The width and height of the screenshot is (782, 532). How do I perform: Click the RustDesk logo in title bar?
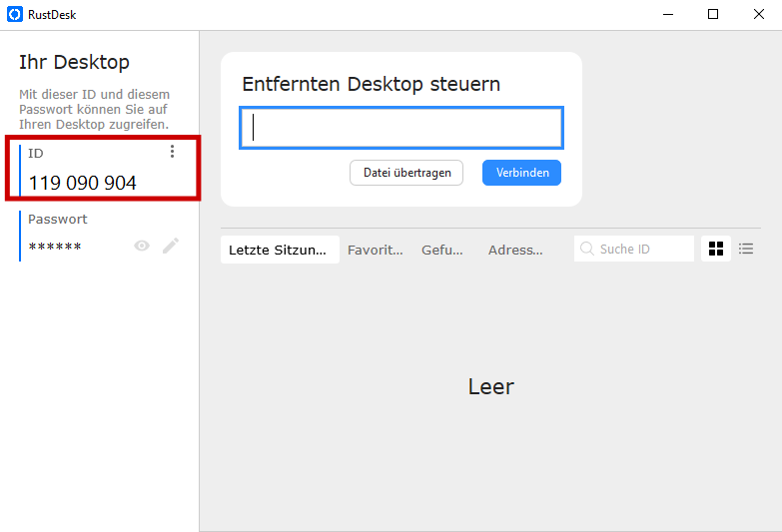coord(14,14)
